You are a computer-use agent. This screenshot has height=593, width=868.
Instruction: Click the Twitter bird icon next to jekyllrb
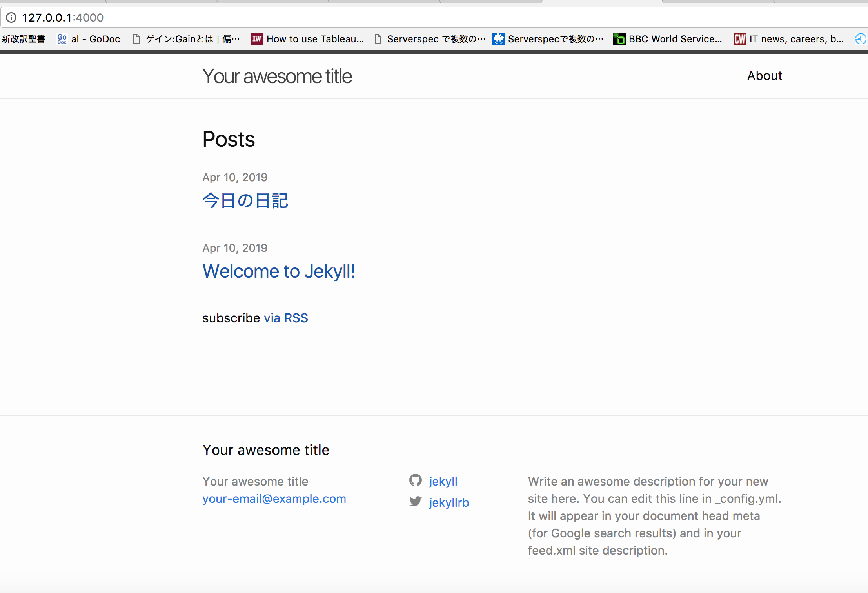415,501
